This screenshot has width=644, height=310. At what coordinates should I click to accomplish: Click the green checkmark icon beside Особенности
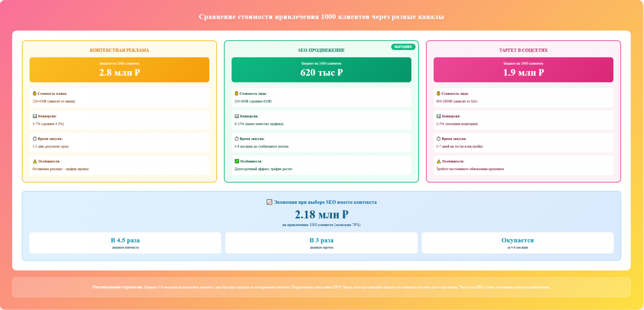tap(237, 161)
